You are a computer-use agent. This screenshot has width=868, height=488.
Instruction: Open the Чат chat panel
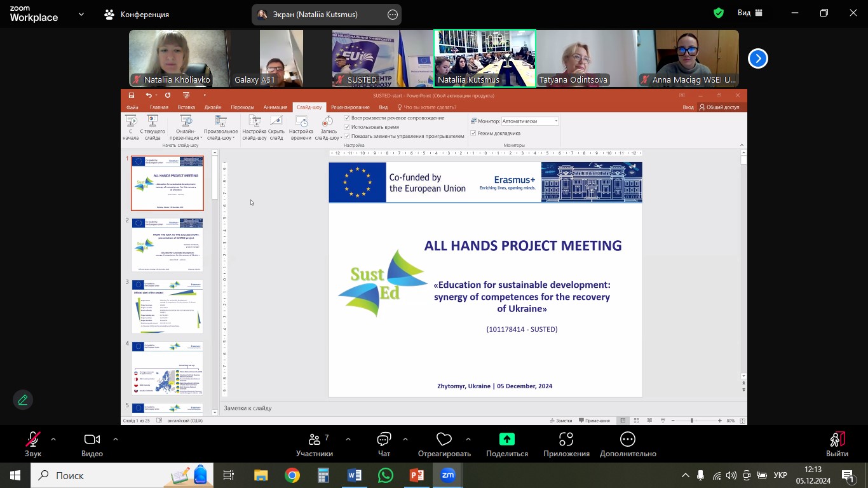[384, 440]
